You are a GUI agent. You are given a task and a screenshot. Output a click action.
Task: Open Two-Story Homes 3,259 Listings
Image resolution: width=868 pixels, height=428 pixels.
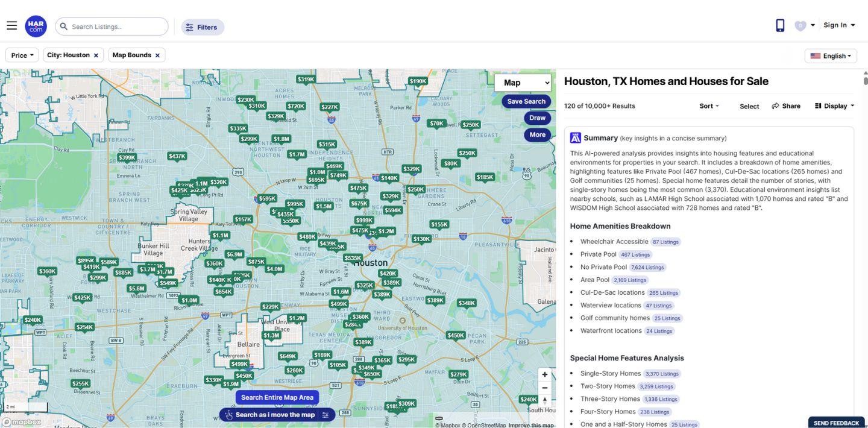(656, 386)
